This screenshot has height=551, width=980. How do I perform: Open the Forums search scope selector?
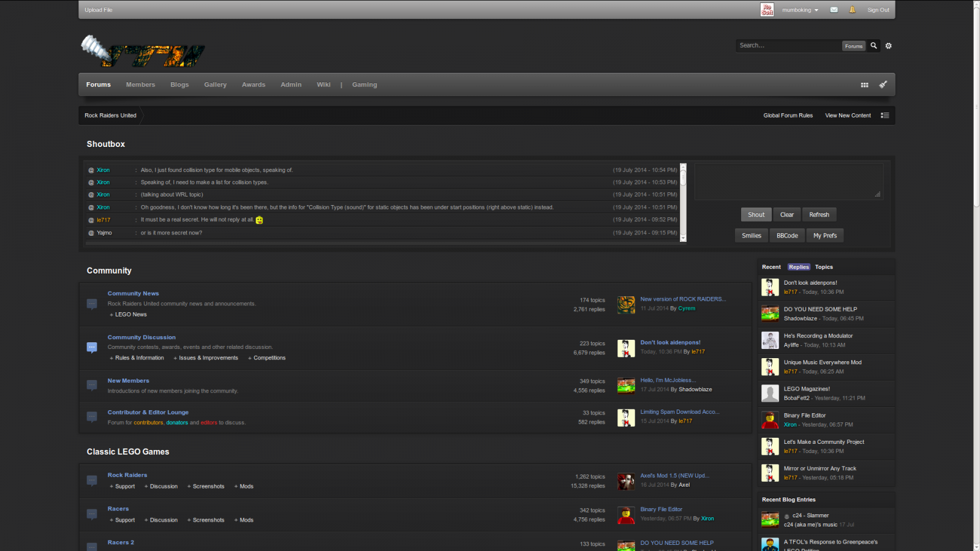pos(853,46)
